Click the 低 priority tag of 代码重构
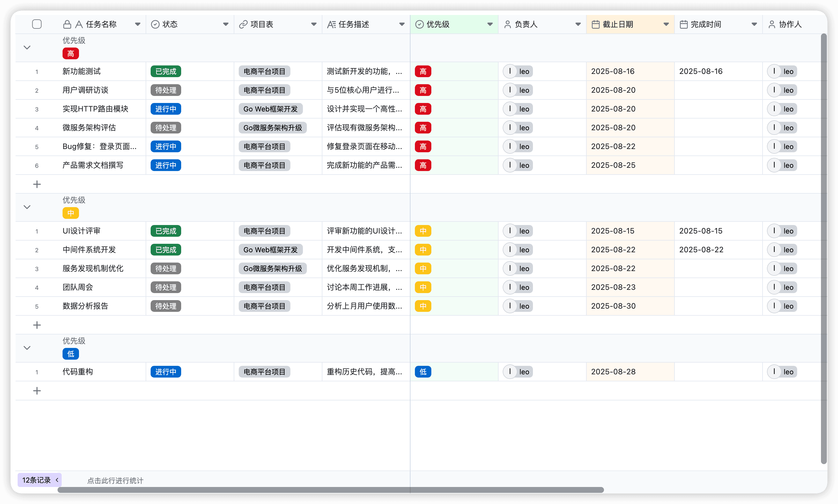 423,372
